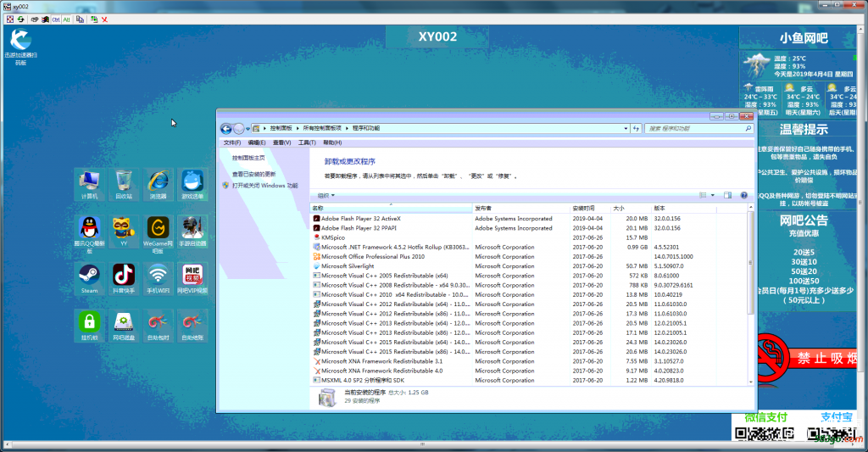Click the green refresh screen toolbar icon
Viewport: 868px width, 452px height.
pos(20,20)
